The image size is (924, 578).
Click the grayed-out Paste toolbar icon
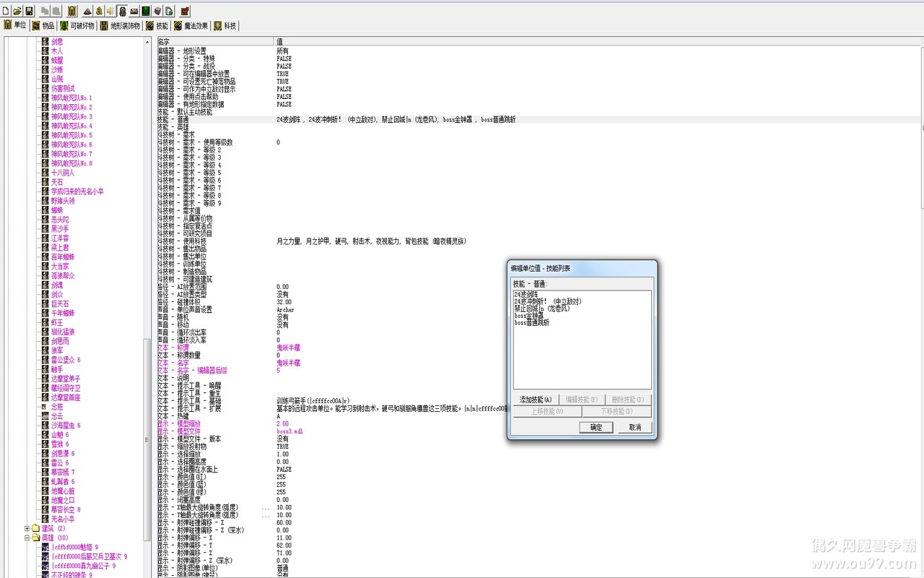coord(56,11)
